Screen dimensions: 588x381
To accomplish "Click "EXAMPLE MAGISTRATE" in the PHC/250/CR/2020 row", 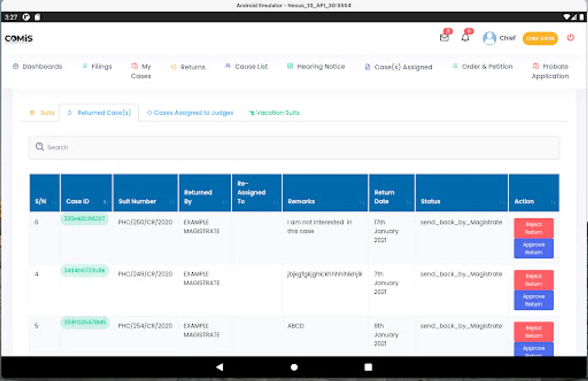I will pos(202,226).
